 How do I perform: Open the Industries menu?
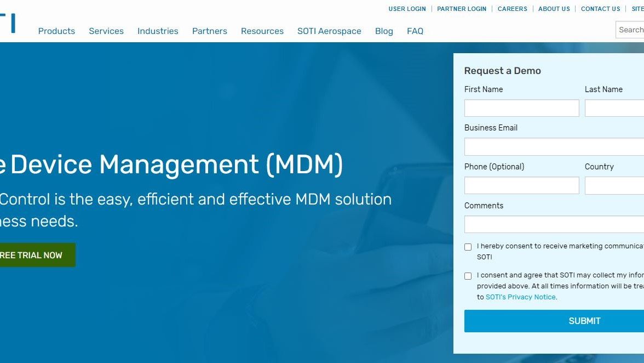coord(158,31)
